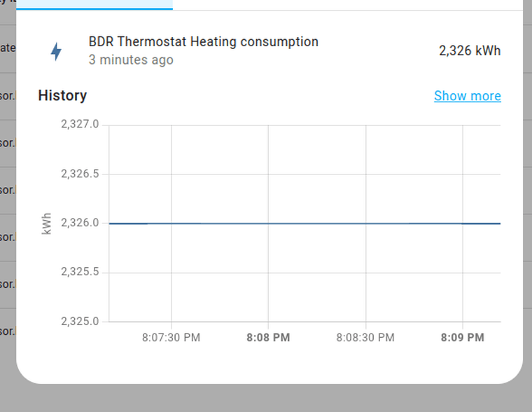
Task: Click the lightning bolt energy icon
Action: (x=56, y=52)
